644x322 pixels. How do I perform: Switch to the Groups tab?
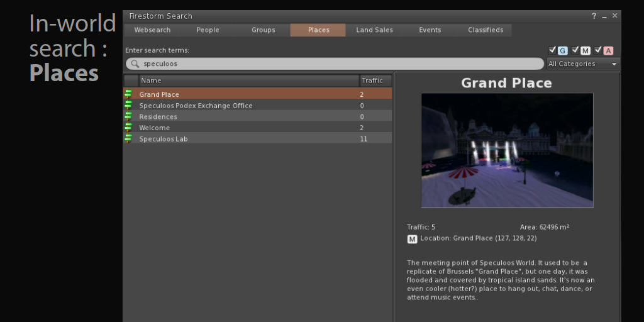pyautogui.click(x=264, y=30)
